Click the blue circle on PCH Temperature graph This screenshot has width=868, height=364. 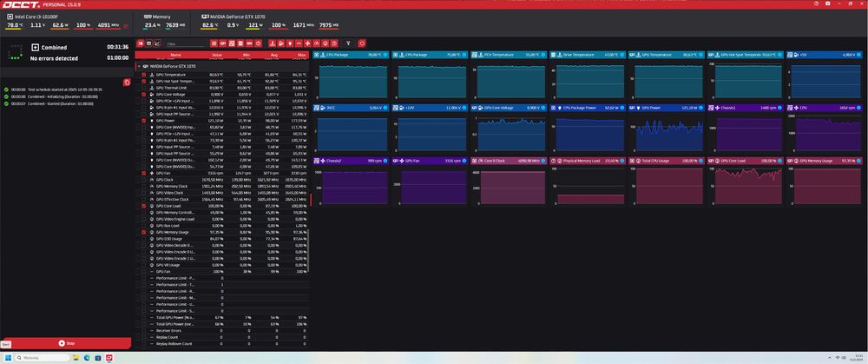click(543, 55)
